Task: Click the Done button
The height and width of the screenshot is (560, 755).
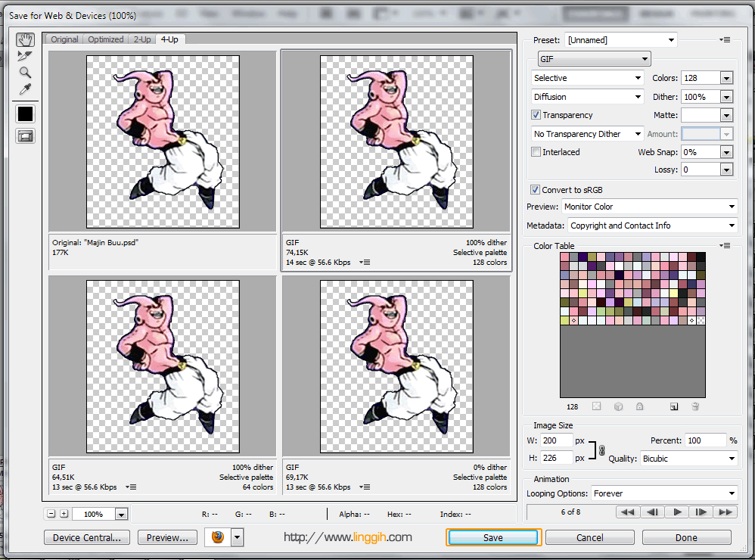Action: (686, 537)
